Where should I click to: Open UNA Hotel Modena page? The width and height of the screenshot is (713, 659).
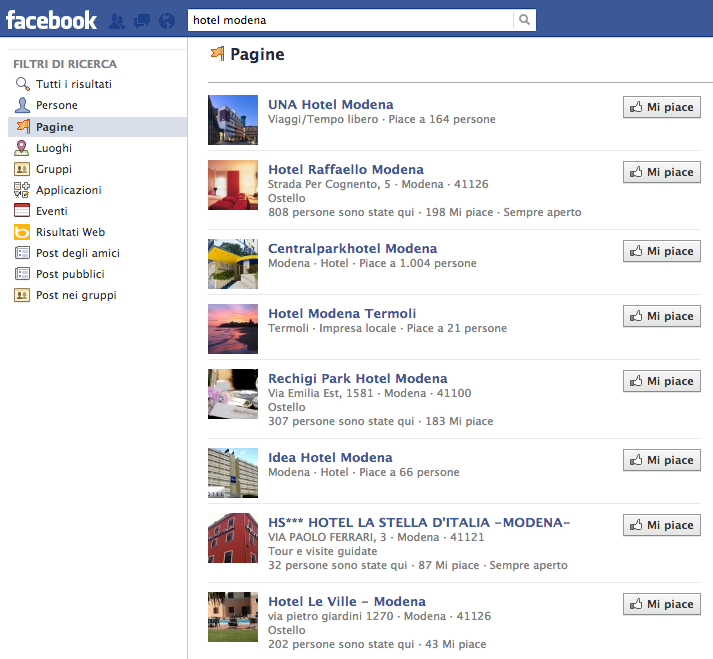[331, 105]
